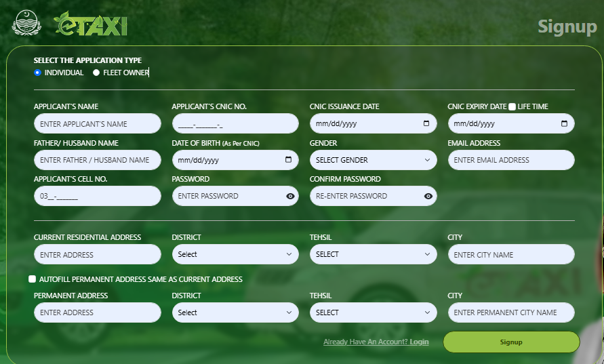
Task: Focus the Father/Husband Name field
Action: 98,160
